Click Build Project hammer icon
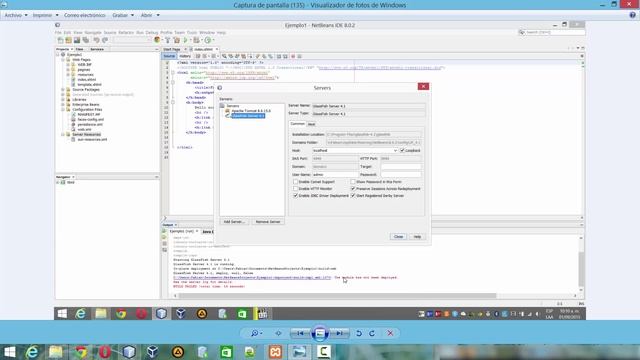This screenshot has width=640, height=360. point(167,40)
